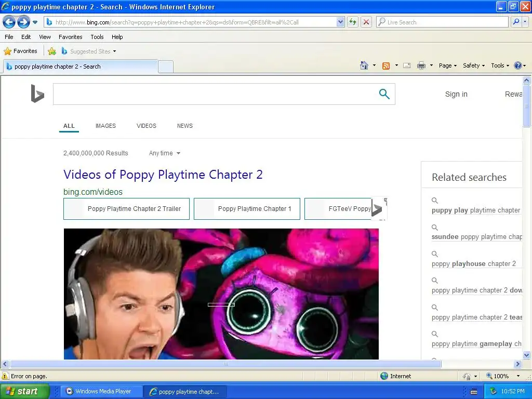This screenshot has height=399, width=532.
Task: Click the vertical scrollbar down arrow
Action: 527,355
